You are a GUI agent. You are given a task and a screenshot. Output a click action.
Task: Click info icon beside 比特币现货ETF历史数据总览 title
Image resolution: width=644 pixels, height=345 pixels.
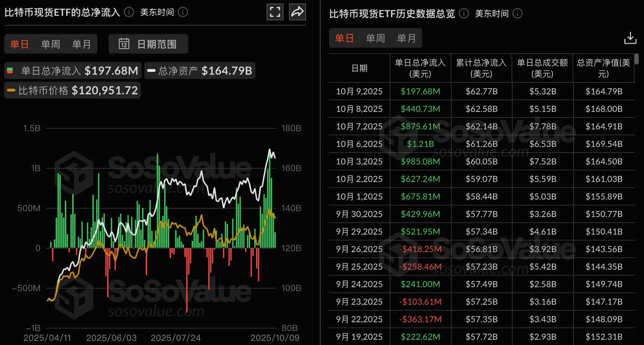(x=464, y=14)
